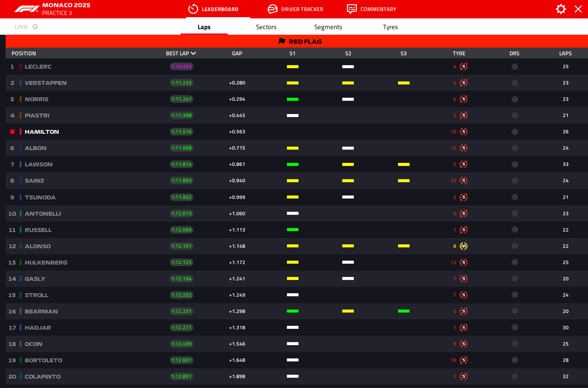The image size is (588, 388).
Task: Click the DRS column header
Action: (514, 54)
